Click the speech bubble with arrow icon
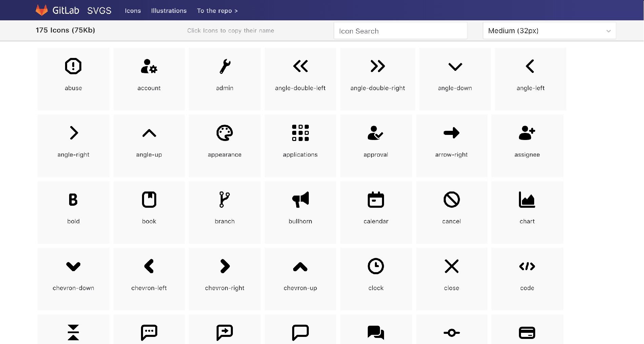The width and height of the screenshot is (644, 344). (224, 332)
